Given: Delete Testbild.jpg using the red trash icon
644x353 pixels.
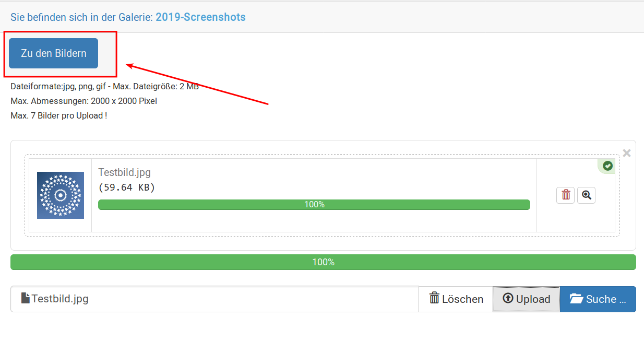Looking at the screenshot, I should point(565,195).
